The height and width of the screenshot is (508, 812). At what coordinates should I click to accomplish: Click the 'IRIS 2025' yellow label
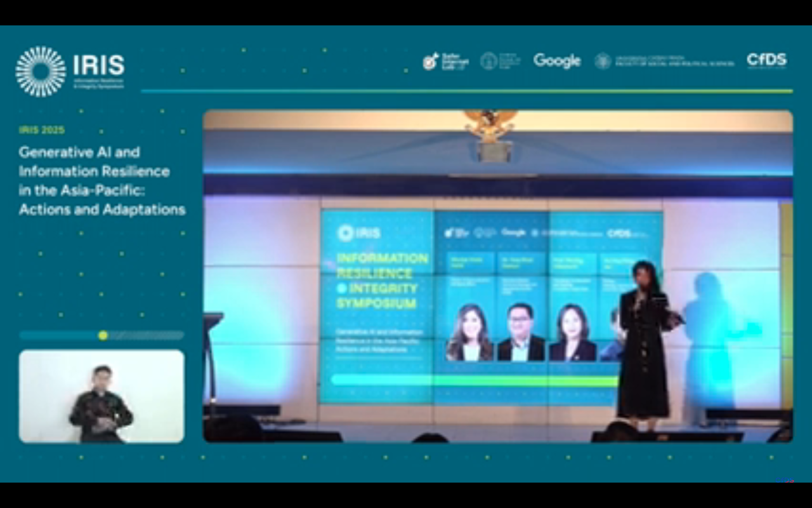tap(42, 130)
